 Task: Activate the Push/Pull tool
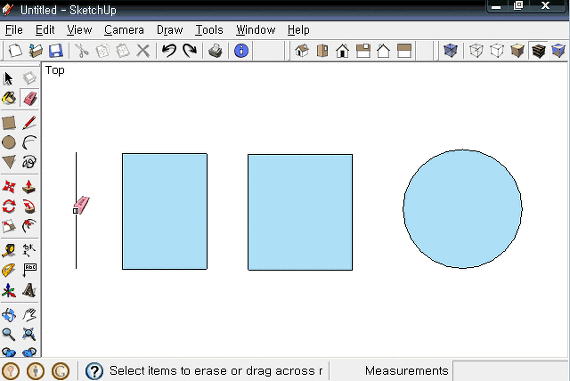click(29, 187)
